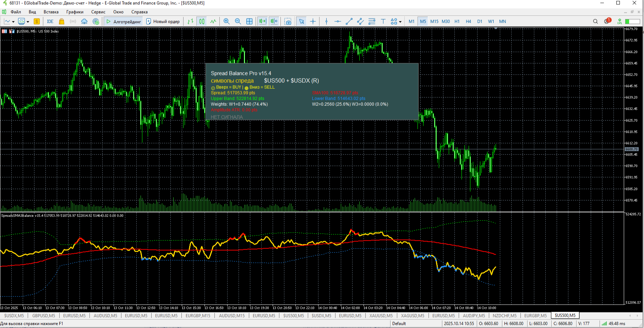The image size is (644, 328).
Task: Launch the MetaEditor IDE
Action: [x=50, y=21]
